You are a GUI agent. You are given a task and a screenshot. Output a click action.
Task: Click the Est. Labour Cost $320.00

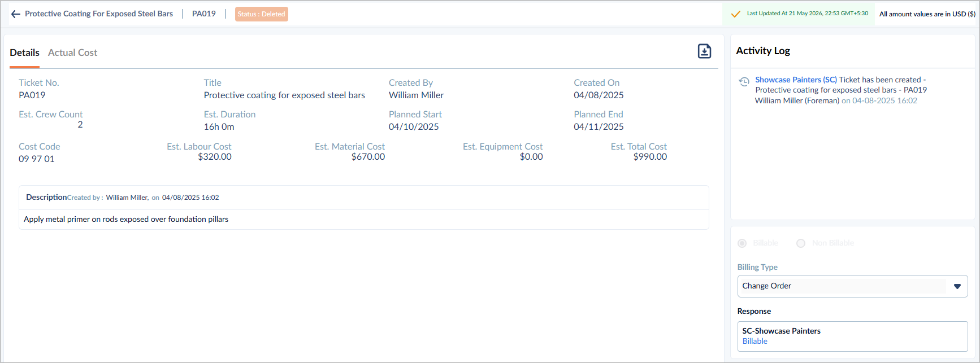(x=215, y=156)
